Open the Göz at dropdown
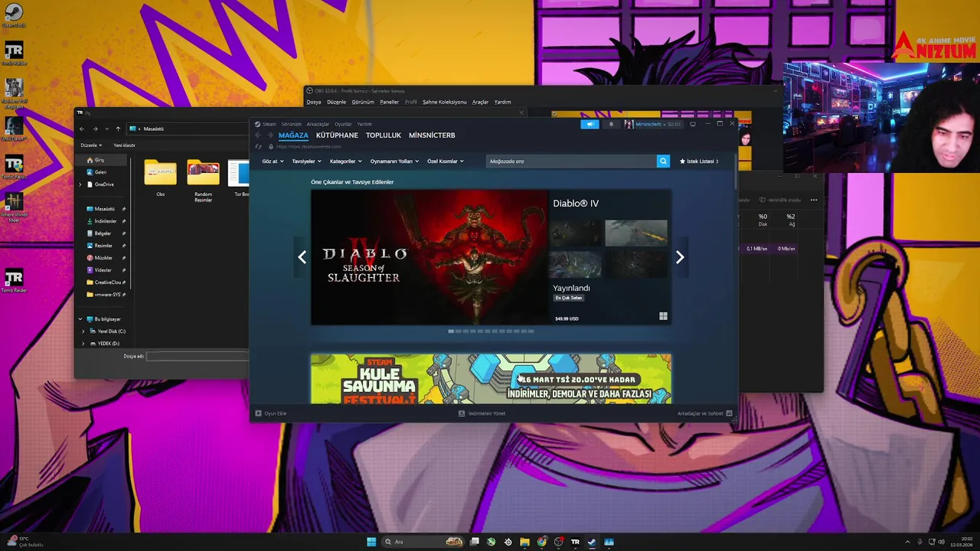 click(x=273, y=161)
